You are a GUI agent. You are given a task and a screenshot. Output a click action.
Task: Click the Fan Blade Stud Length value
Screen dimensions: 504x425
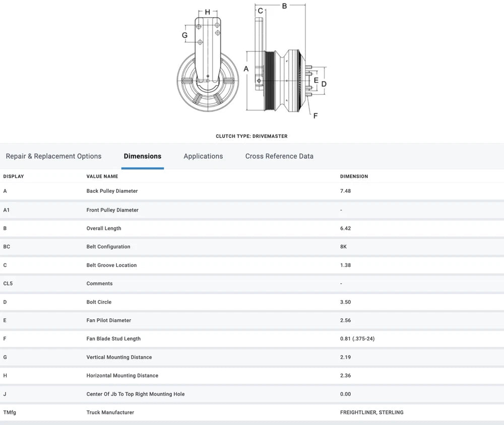[x=357, y=339]
